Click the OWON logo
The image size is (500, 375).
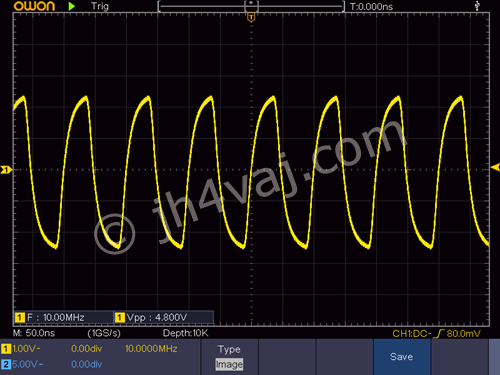pyautogui.click(x=34, y=6)
